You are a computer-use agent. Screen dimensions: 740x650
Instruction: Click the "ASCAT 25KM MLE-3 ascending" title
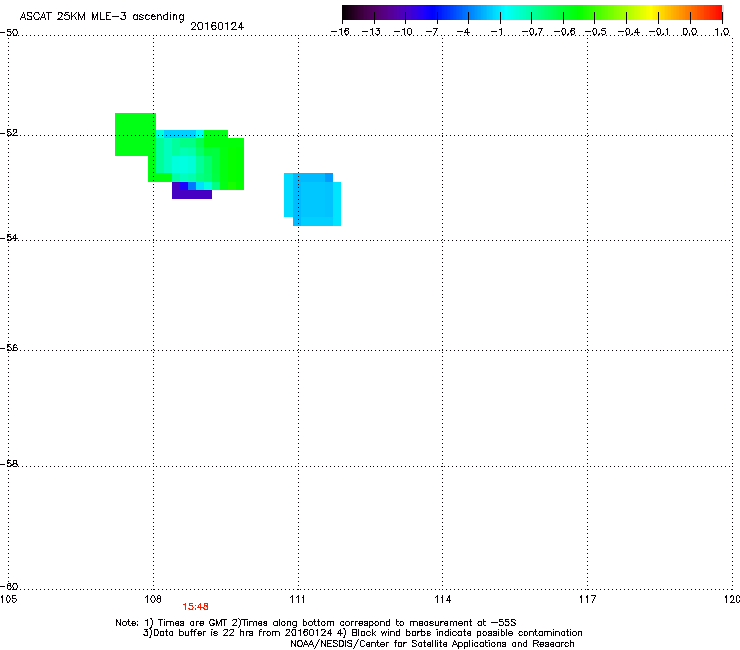coord(102,16)
